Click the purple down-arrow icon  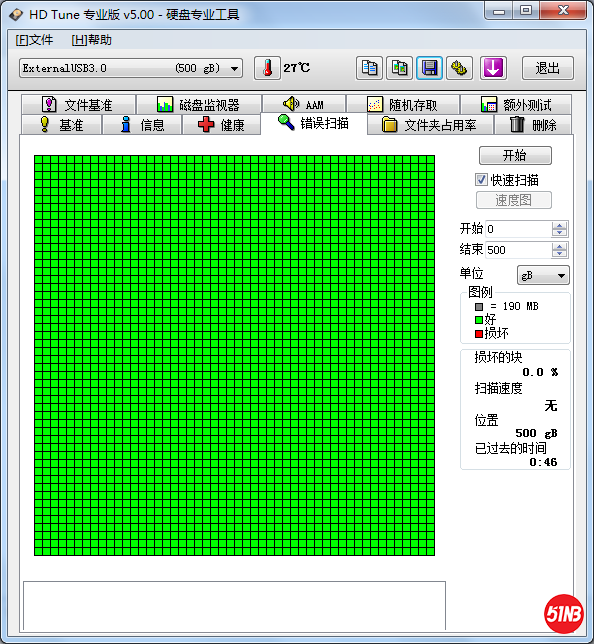point(493,68)
